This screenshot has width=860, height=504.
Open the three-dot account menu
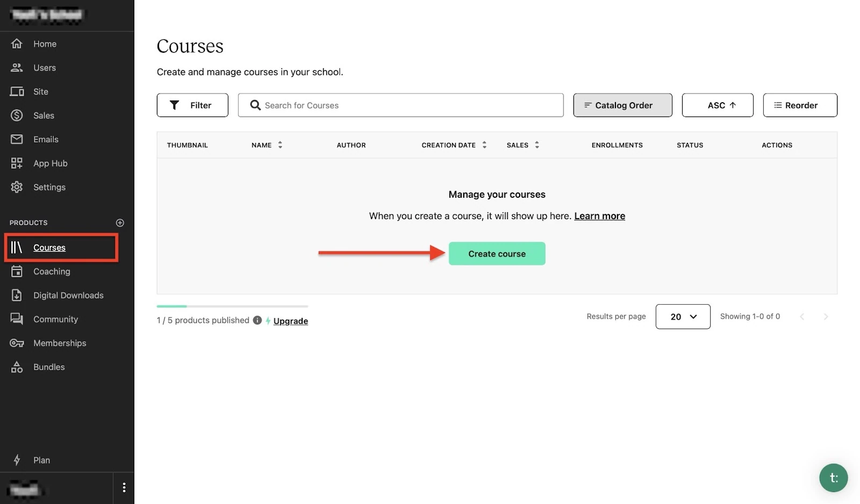[x=124, y=487]
